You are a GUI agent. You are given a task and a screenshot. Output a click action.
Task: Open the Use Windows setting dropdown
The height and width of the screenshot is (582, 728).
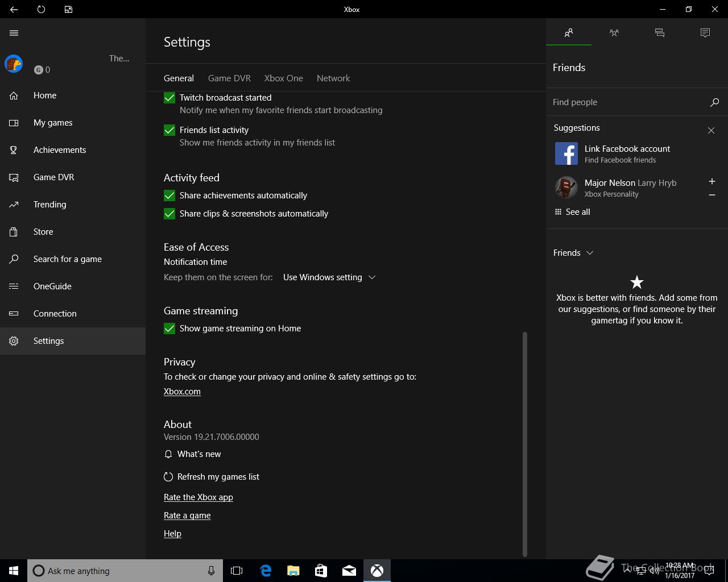[329, 277]
